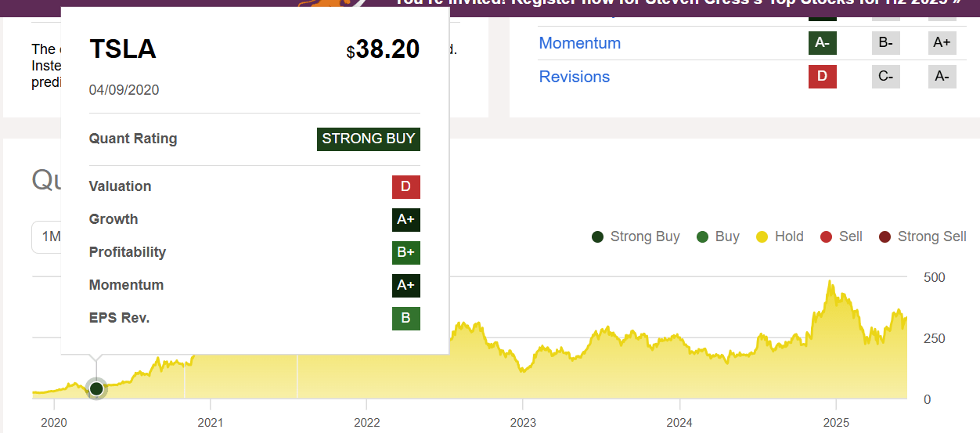Click the green A- badge in the Momentum table row
The width and height of the screenshot is (980, 433).
(x=822, y=43)
